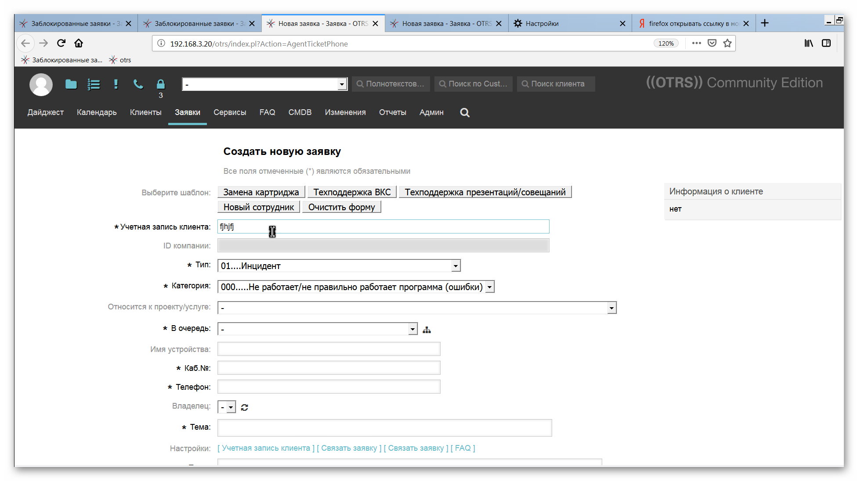This screenshot has width=868, height=481.
Task: Open the Тип dropdown
Action: click(339, 266)
